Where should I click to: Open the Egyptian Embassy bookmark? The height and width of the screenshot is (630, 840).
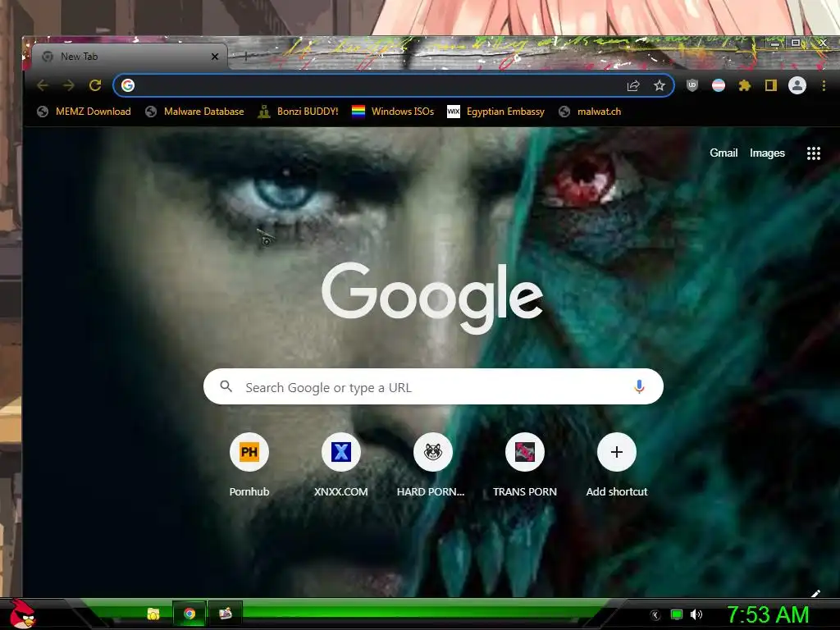click(x=496, y=112)
